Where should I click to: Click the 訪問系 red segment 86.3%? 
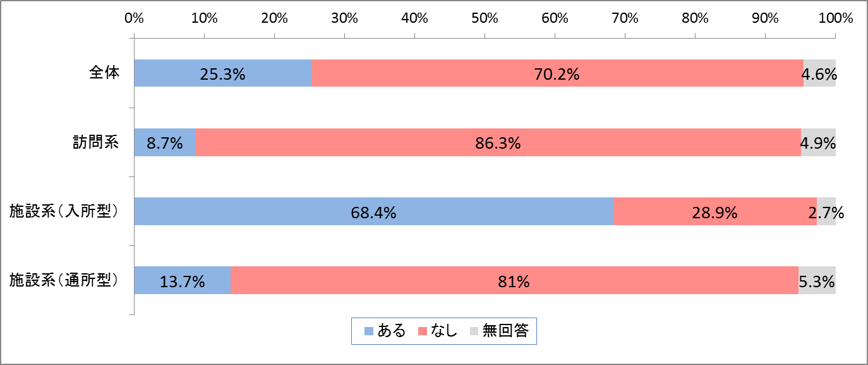coord(498,142)
